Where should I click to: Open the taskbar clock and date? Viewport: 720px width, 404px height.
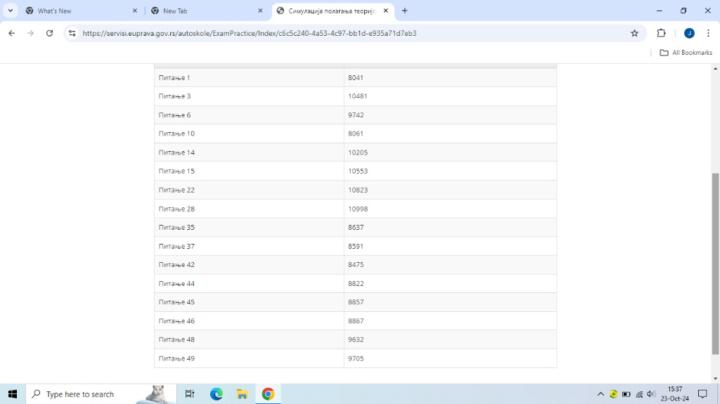coord(675,394)
